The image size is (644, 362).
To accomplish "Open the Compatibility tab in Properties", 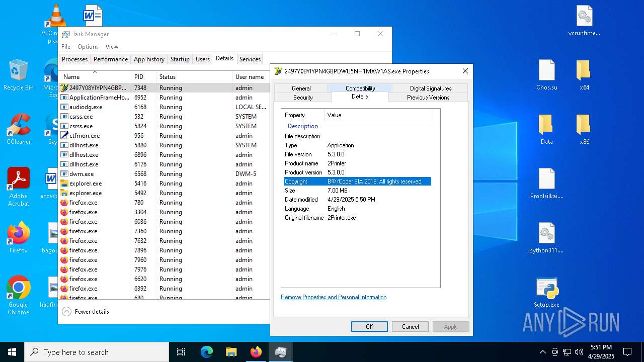I will [x=360, y=88].
